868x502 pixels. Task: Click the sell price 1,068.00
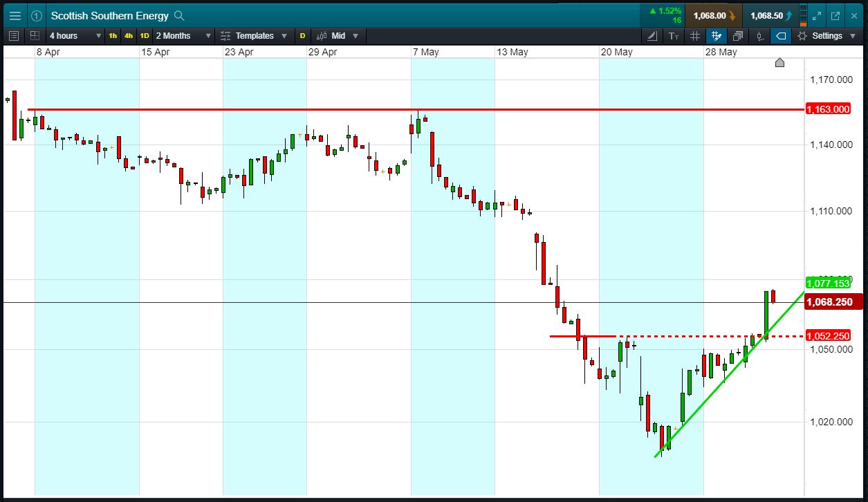[x=714, y=15]
